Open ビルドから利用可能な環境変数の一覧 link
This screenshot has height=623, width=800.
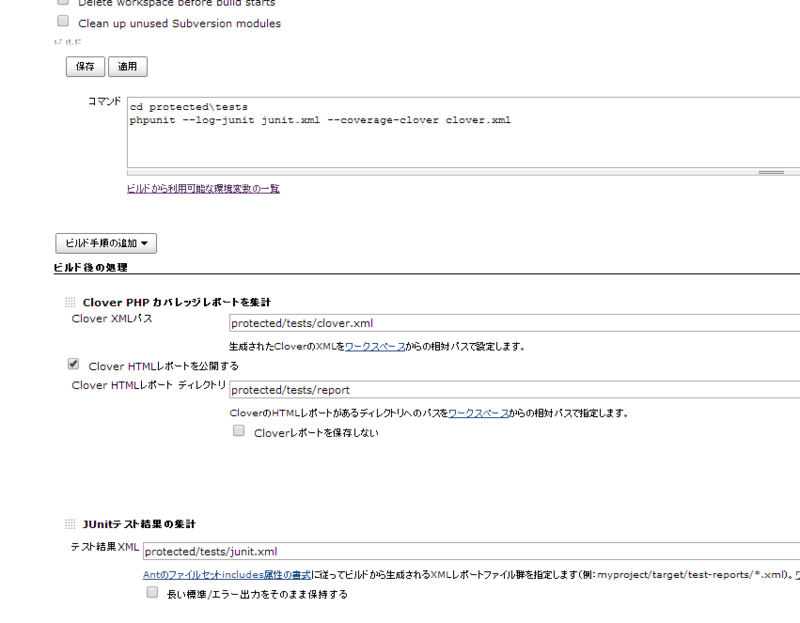[x=203, y=189]
